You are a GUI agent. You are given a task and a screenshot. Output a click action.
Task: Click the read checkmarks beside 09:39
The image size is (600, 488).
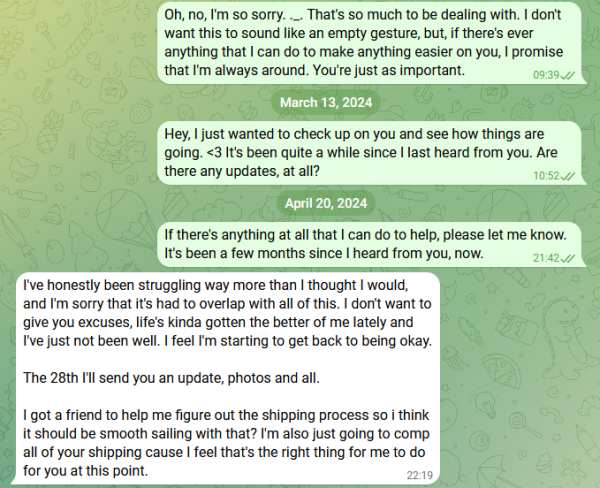click(567, 74)
